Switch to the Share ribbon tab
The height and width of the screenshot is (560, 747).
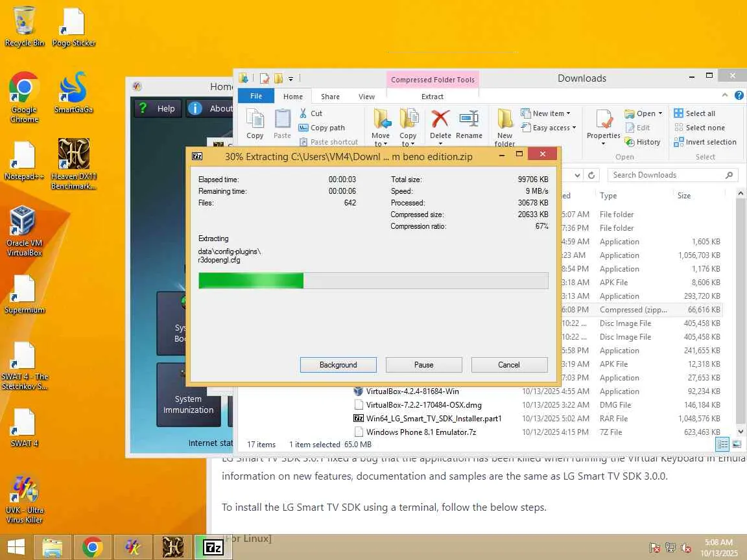coord(330,97)
